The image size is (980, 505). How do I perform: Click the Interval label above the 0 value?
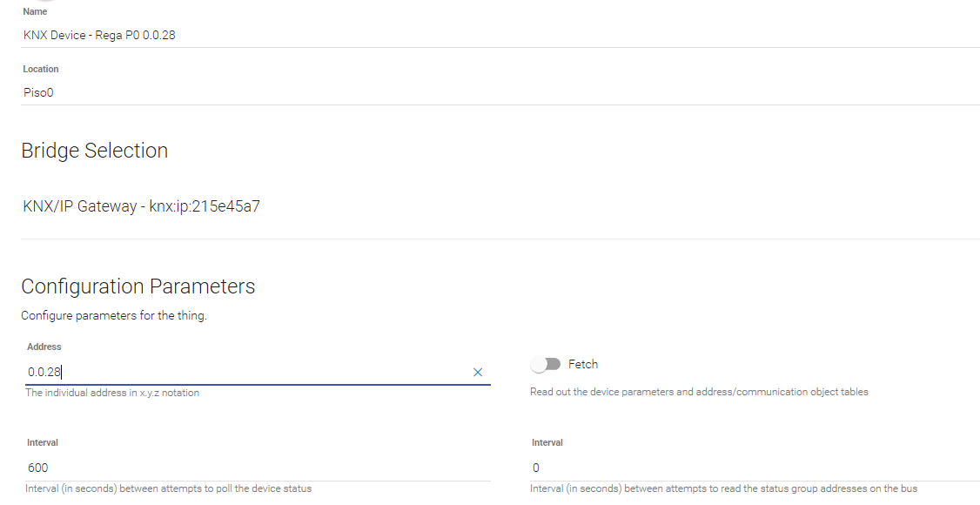click(547, 442)
